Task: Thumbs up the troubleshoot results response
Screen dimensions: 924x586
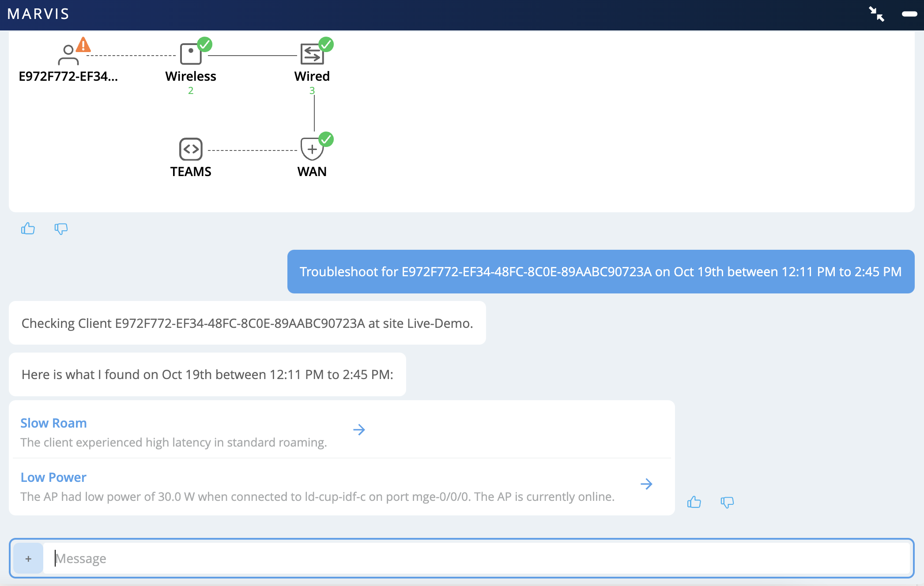Action: pyautogui.click(x=694, y=502)
